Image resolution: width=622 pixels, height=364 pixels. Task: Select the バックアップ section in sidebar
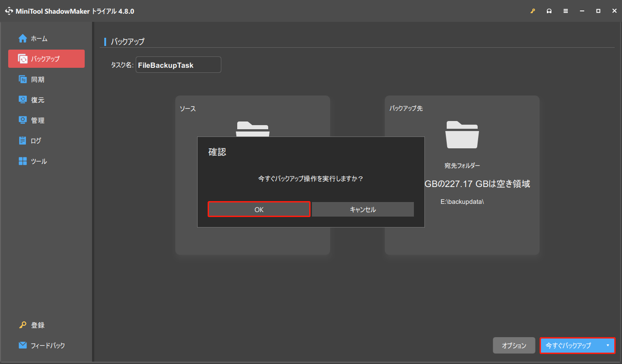(46, 59)
